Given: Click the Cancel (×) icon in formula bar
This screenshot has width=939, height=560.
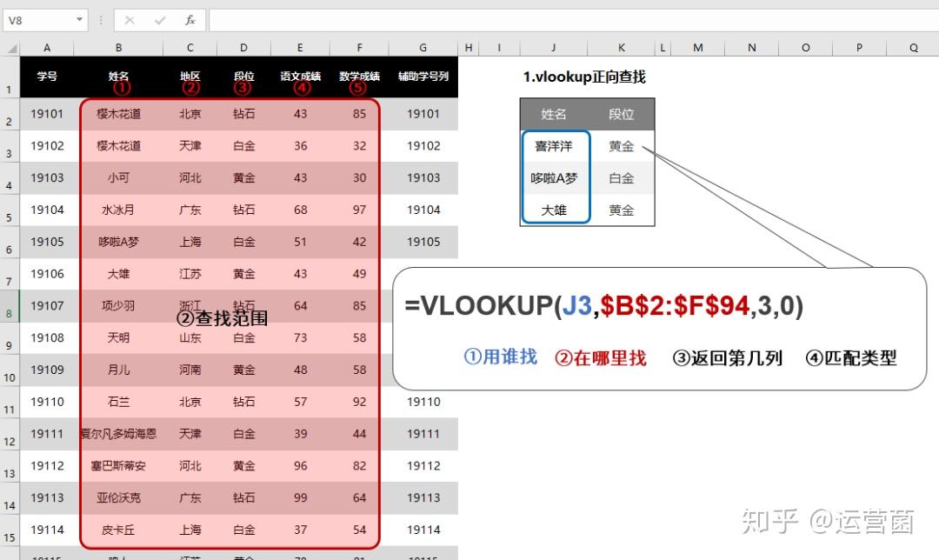Looking at the screenshot, I should click(x=129, y=19).
